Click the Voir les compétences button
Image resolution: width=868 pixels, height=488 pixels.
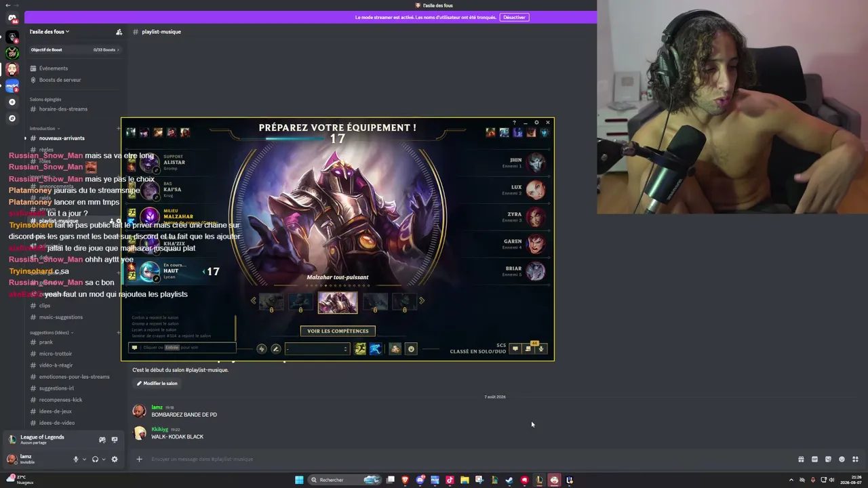click(x=338, y=331)
